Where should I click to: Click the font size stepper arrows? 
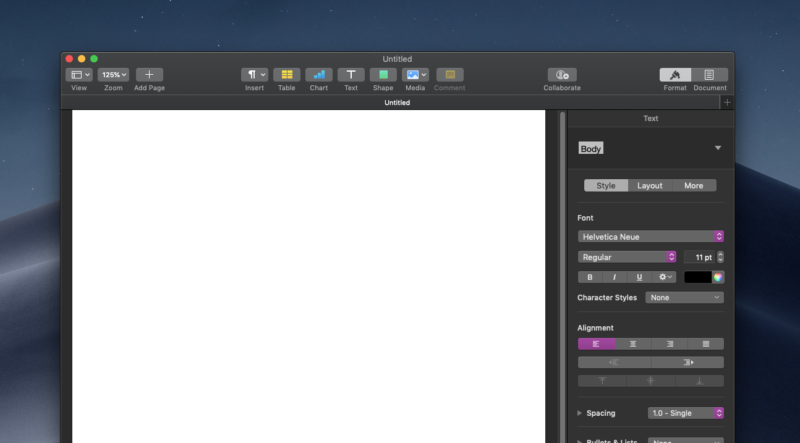point(720,257)
